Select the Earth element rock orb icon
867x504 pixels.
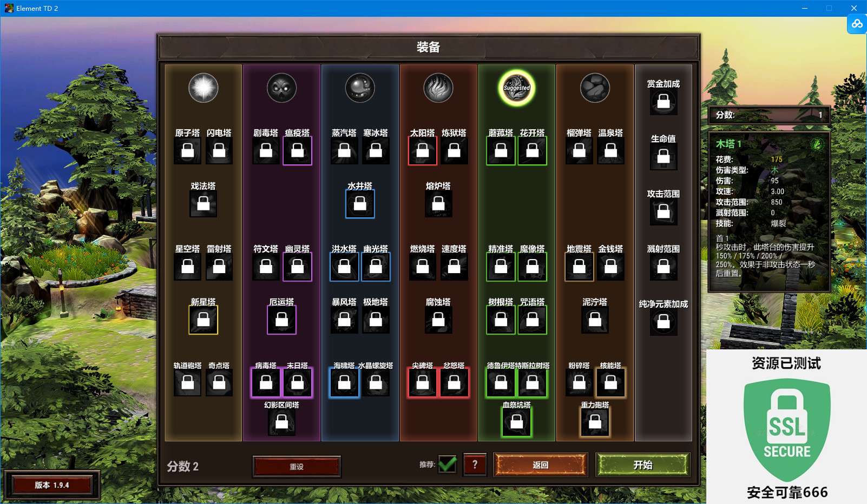595,88
